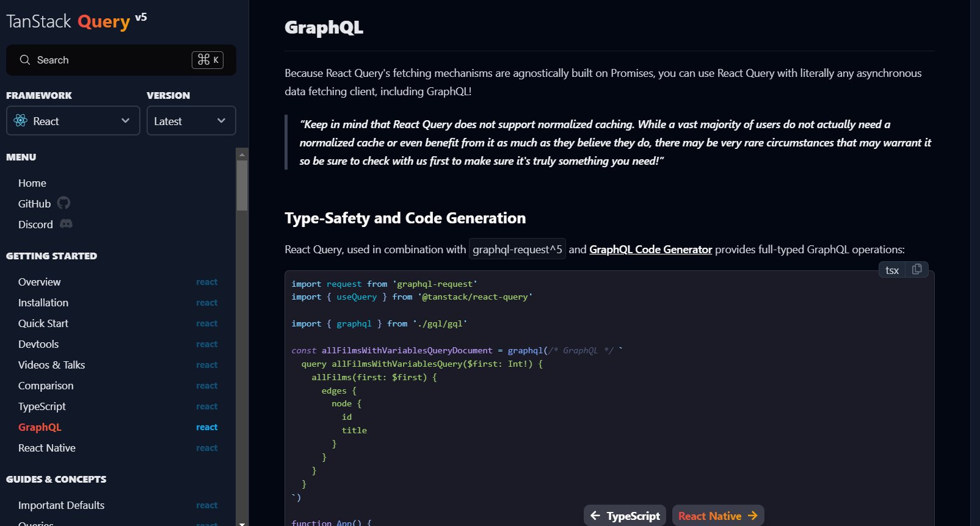The height and width of the screenshot is (526, 980).
Task: Open the Videos & Talks page
Action: tap(52, 365)
